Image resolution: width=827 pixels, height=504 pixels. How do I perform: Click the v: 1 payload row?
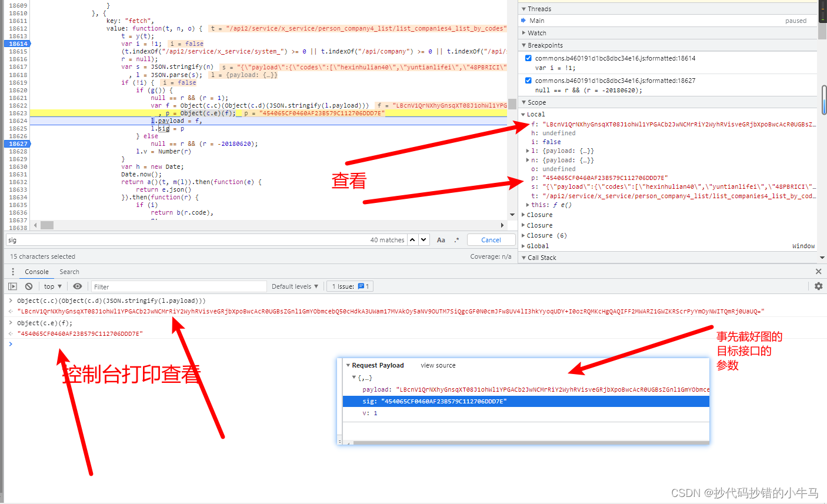pyautogui.click(x=526, y=413)
